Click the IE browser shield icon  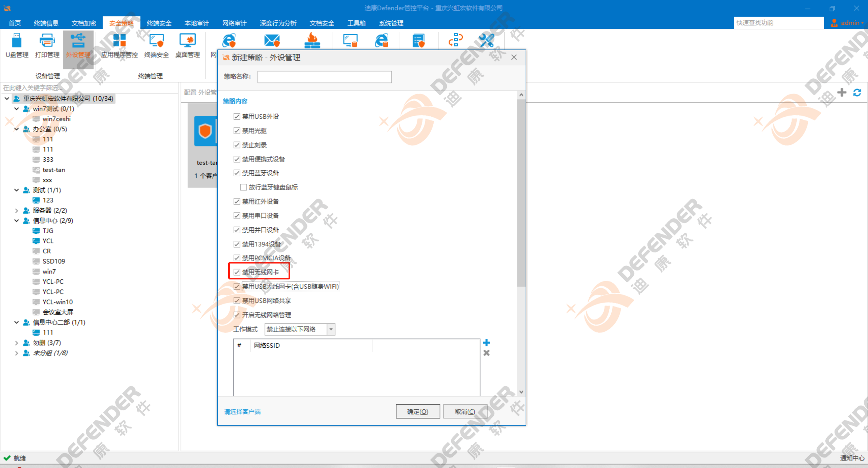coord(229,41)
